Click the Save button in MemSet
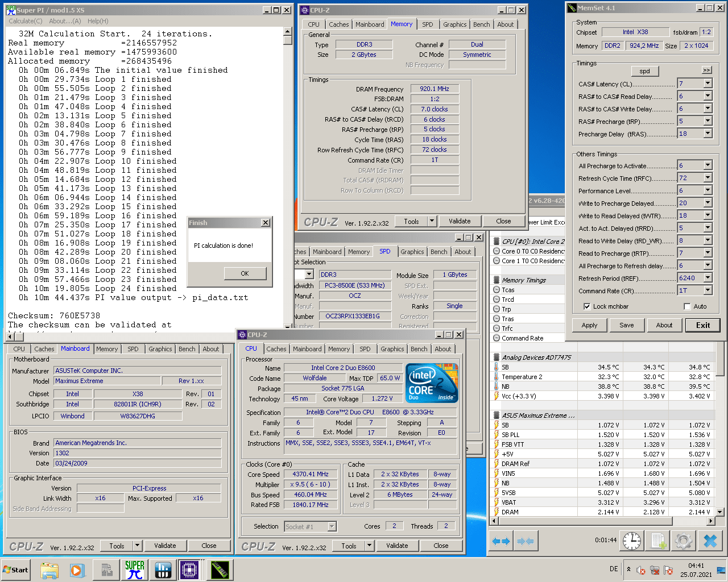Viewport: 728px width, 582px height. [627, 325]
